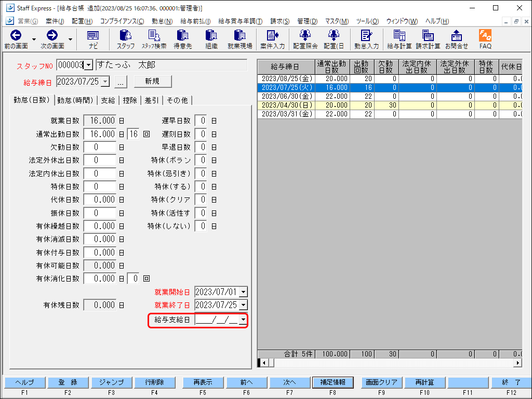Screen dimensions: 532x399
Task: Open the FAQ icon
Action: 485,39
